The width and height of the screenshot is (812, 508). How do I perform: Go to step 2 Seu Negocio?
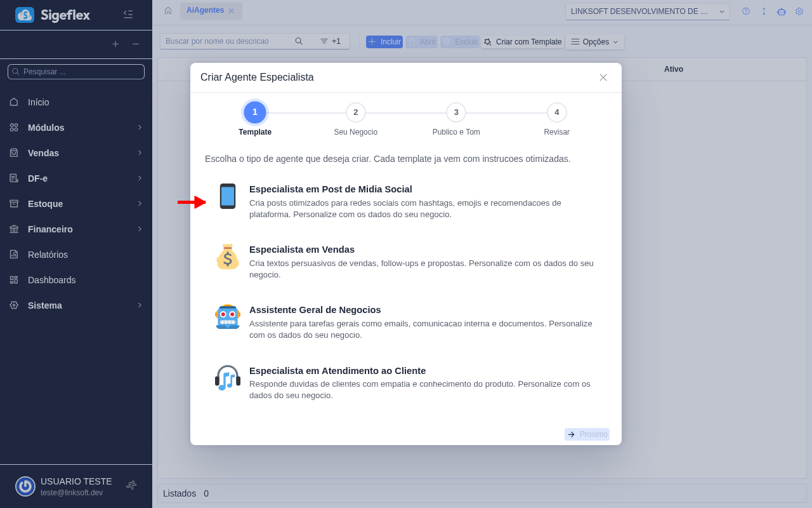pos(355,112)
